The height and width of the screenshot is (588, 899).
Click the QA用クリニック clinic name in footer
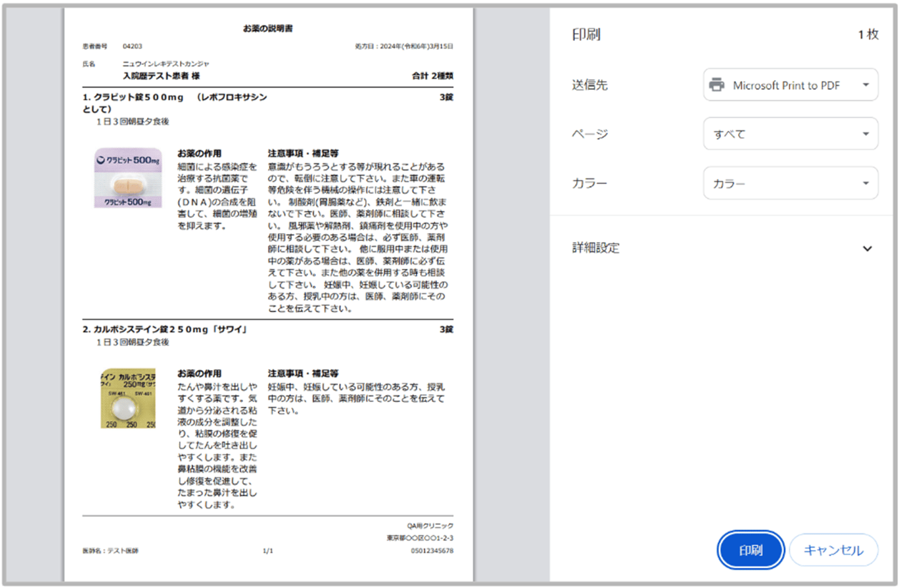click(x=430, y=526)
